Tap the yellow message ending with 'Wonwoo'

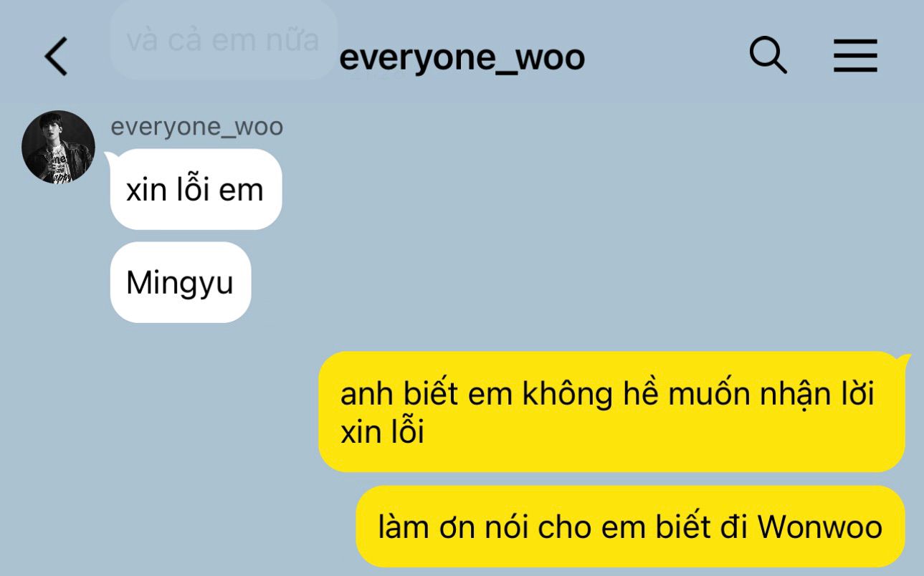click(x=630, y=527)
